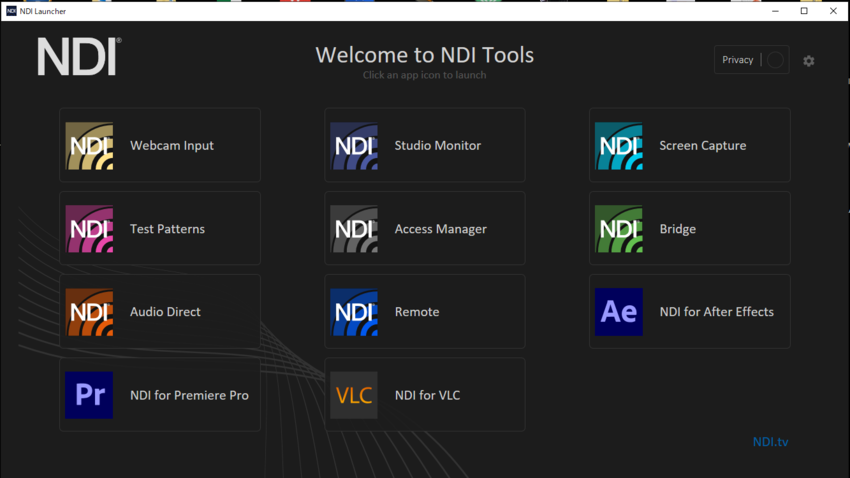
Task: Click the NDI Launcher title bar icon
Action: pyautogui.click(x=11, y=11)
